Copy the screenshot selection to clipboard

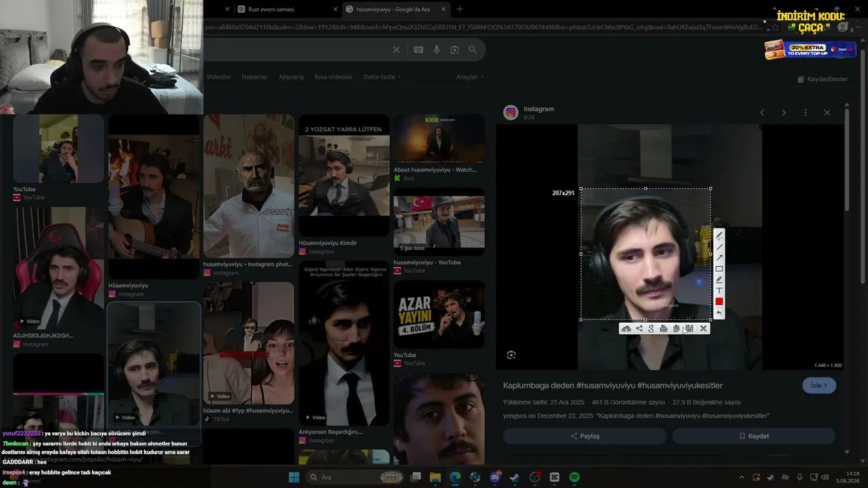[676, 329]
